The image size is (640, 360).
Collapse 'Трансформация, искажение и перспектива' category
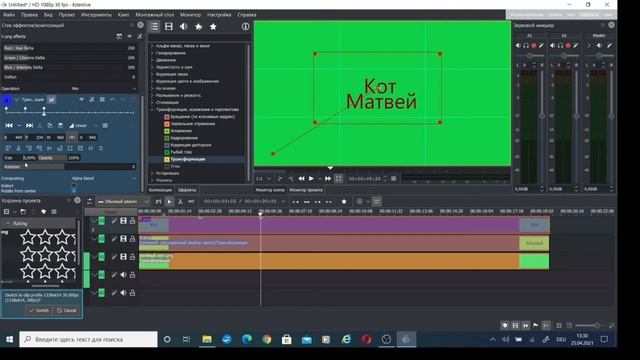click(x=152, y=110)
